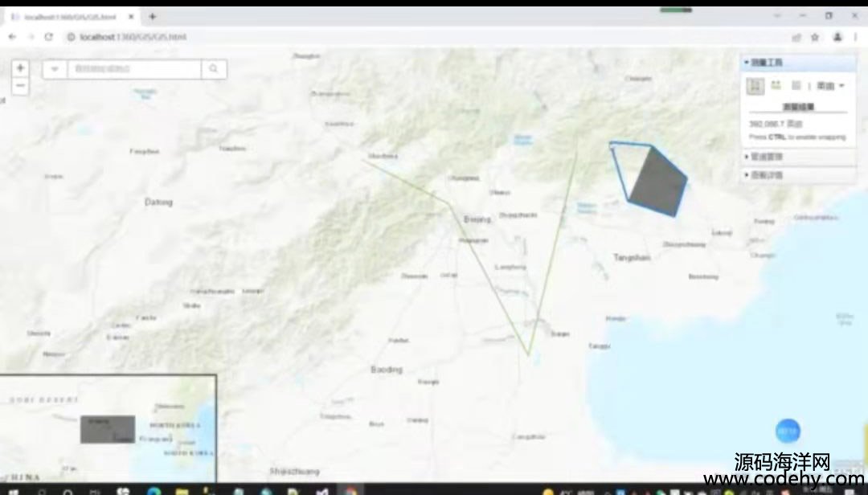Open a new browser tab

(152, 17)
